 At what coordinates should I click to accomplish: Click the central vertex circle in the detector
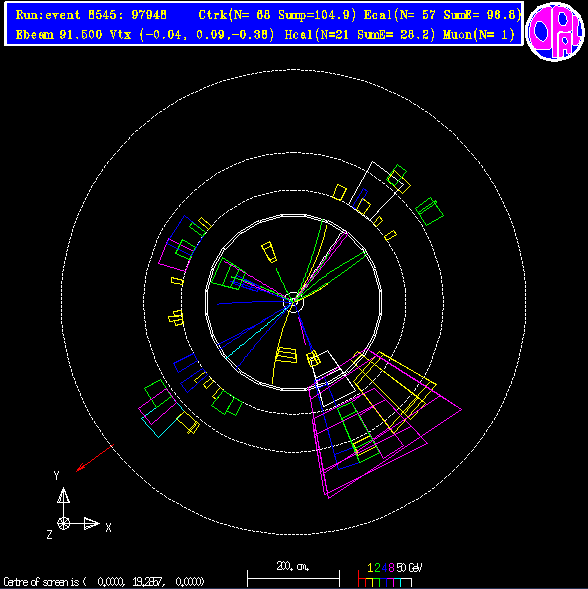tap(293, 303)
